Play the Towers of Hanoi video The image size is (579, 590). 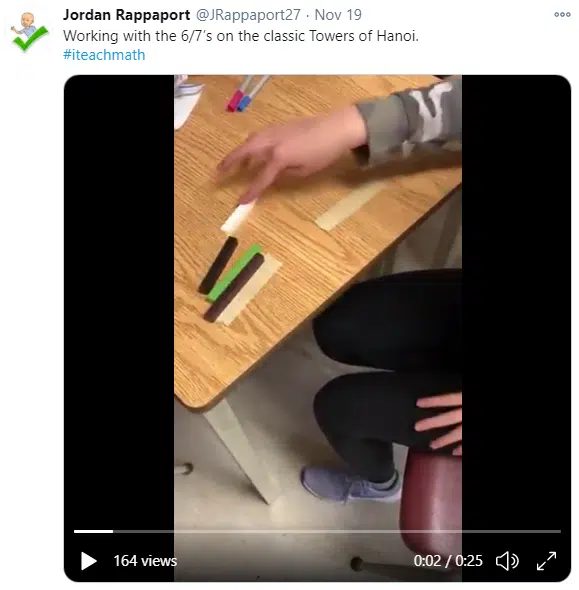(89, 561)
